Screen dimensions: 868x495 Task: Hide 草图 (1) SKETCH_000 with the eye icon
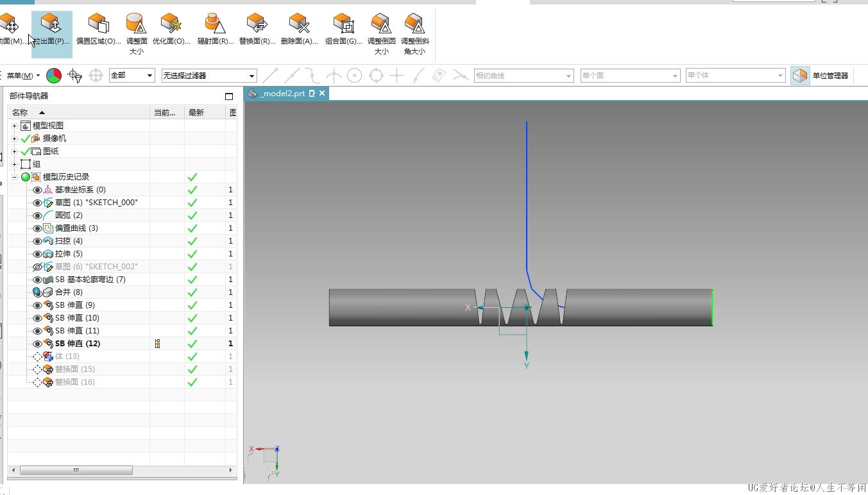click(x=37, y=203)
